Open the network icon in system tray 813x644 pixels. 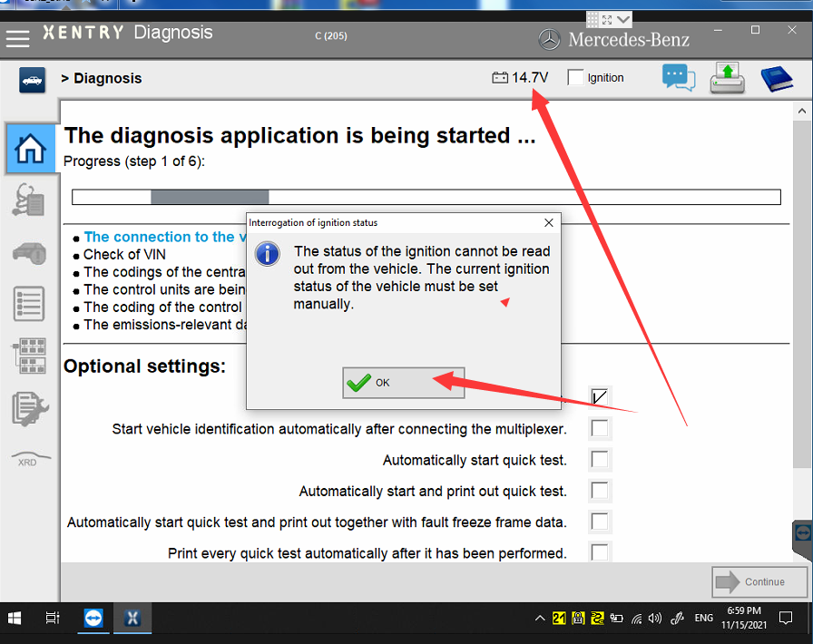click(x=636, y=618)
